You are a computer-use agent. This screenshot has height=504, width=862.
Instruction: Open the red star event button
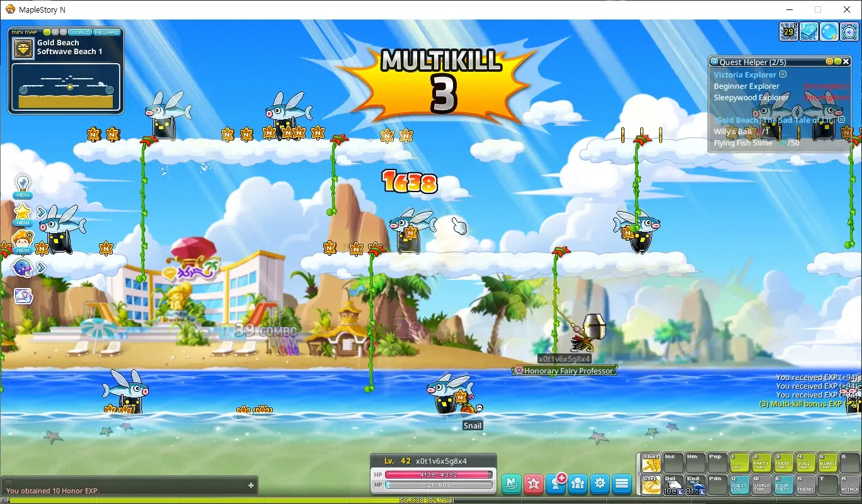pos(534,483)
